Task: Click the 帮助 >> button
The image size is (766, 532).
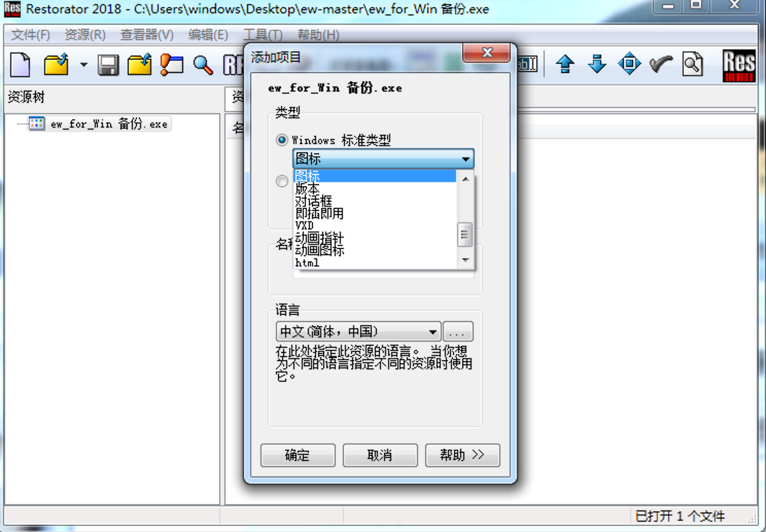Action: pyautogui.click(x=462, y=455)
